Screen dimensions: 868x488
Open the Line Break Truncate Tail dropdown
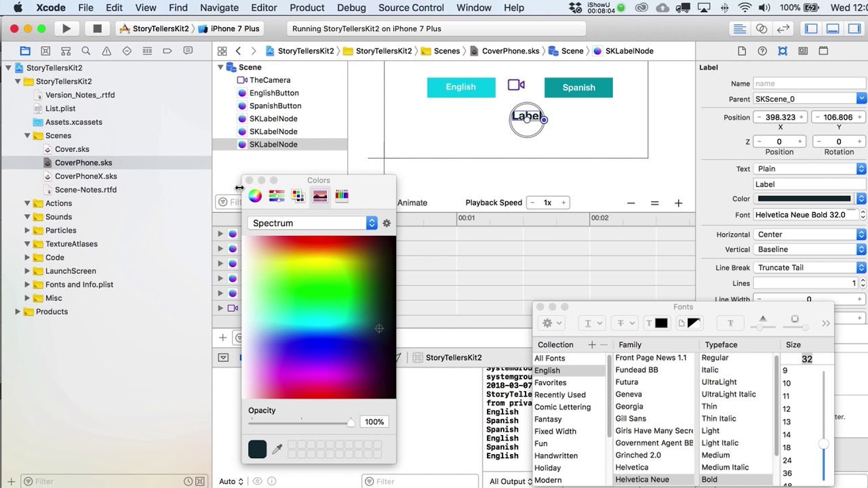[x=810, y=268]
